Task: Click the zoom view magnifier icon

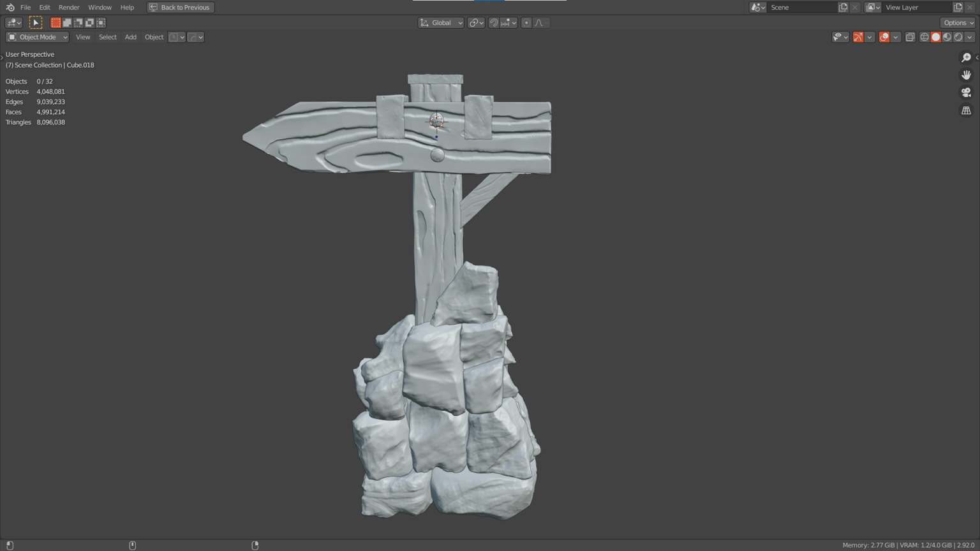Action: [x=966, y=57]
